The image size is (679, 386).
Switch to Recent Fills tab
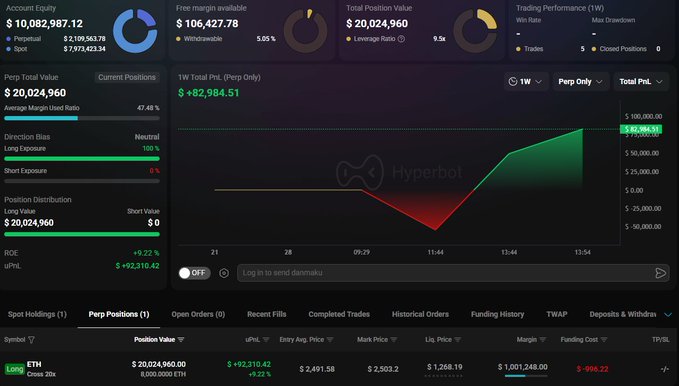(266, 314)
